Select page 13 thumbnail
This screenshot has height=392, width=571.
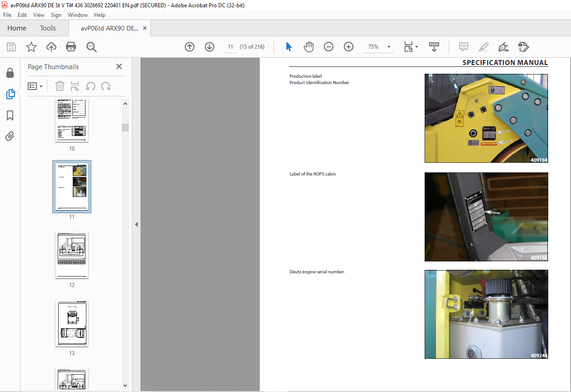point(72,323)
